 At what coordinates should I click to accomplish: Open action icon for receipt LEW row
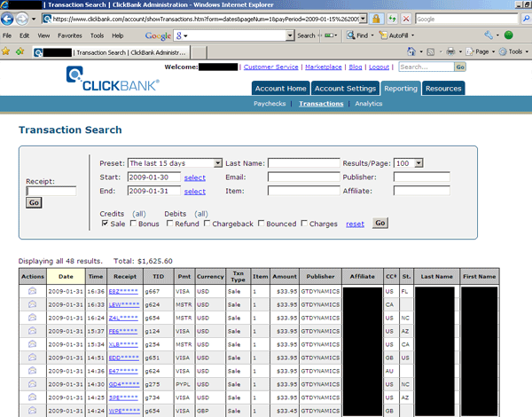click(x=32, y=304)
